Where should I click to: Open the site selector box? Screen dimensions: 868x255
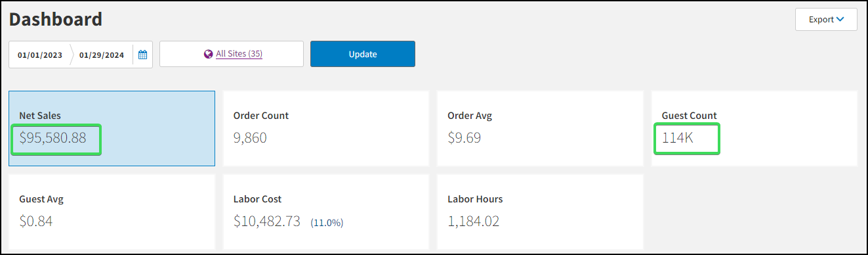pyautogui.click(x=232, y=54)
